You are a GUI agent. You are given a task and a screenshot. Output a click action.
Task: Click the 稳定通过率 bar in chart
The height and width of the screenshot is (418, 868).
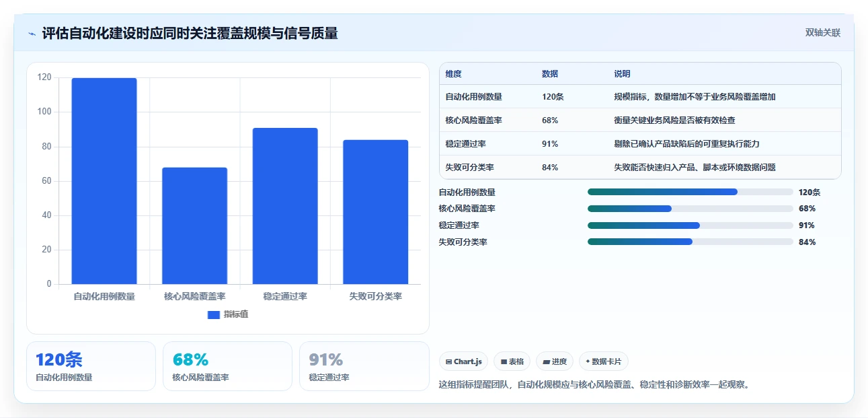click(285, 206)
